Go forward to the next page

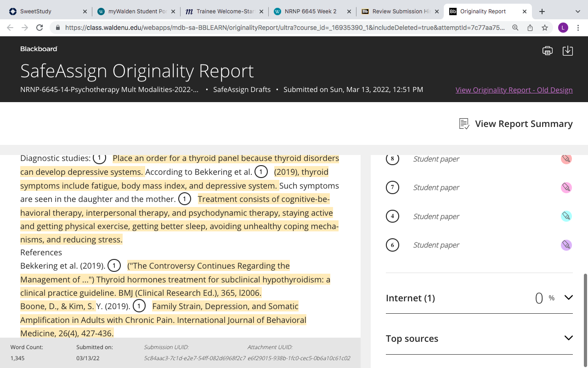25,28
